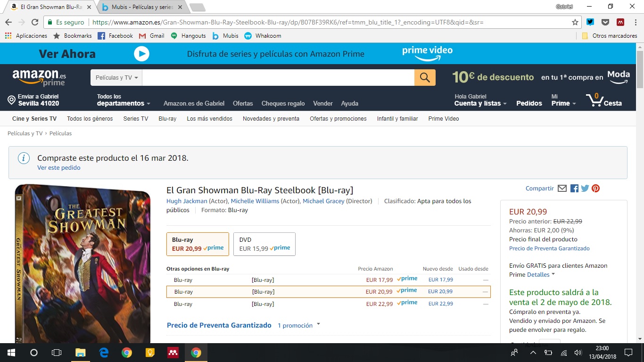
Task: Bookmark this page with the star icon
Action: click(x=575, y=22)
